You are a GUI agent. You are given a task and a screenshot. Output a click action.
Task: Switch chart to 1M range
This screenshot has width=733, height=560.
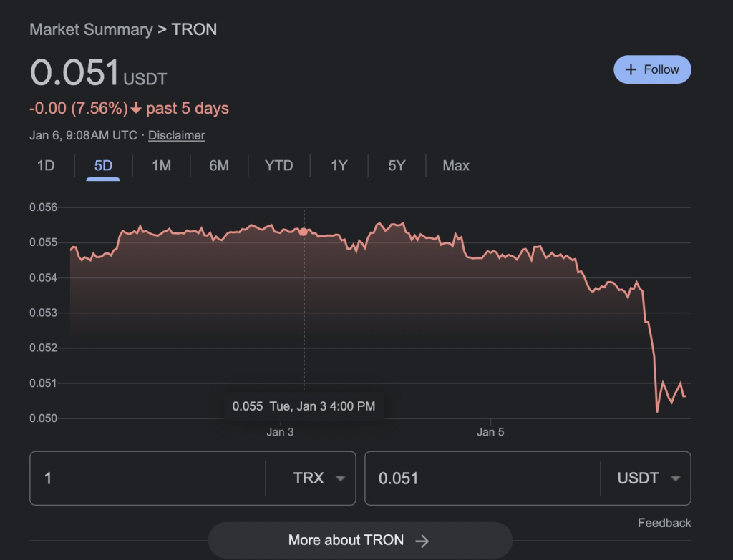[161, 166]
